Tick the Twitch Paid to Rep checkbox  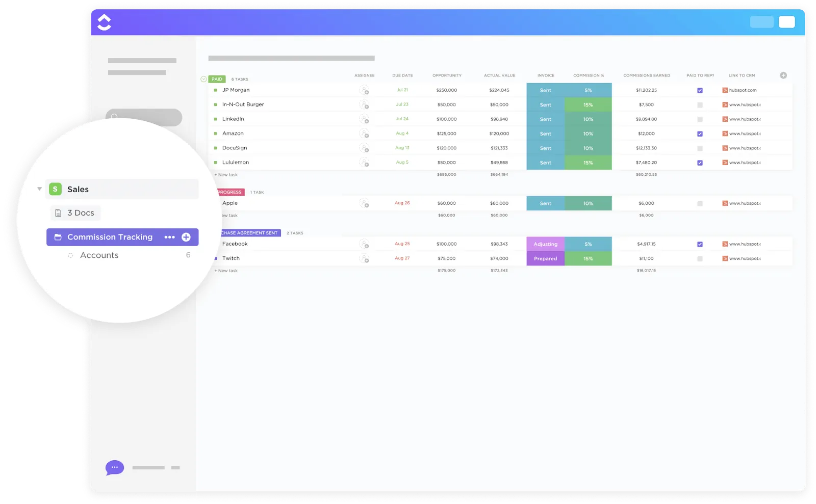pyautogui.click(x=700, y=259)
